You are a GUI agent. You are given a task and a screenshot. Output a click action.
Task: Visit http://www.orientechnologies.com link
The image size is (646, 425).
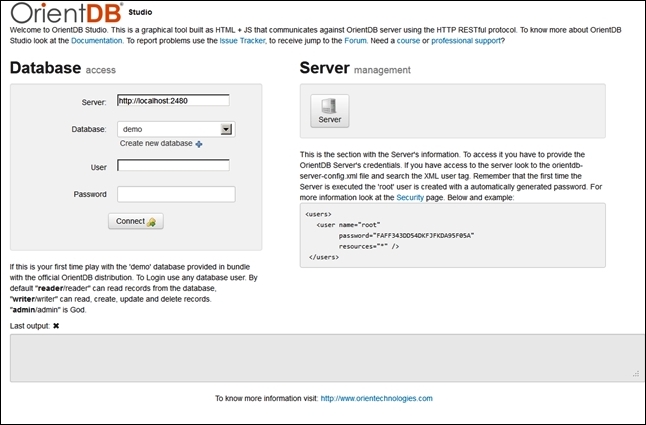[377, 398]
